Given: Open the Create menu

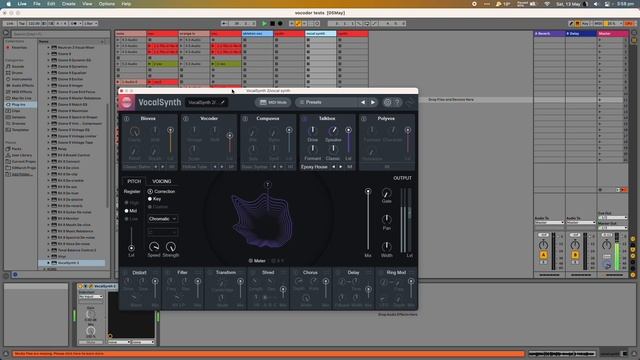Looking at the screenshot, I should tap(69, 4).
